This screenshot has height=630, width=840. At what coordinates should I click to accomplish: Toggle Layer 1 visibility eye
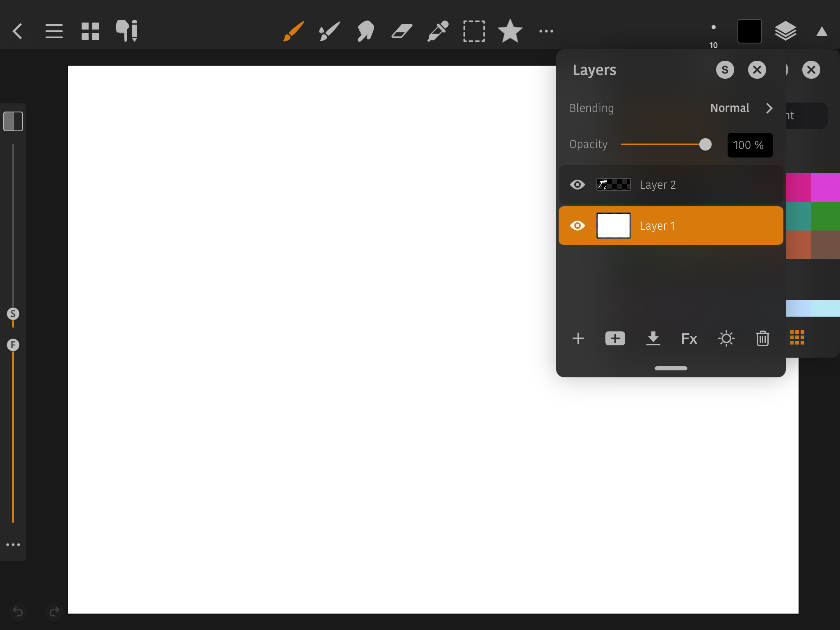[577, 226]
